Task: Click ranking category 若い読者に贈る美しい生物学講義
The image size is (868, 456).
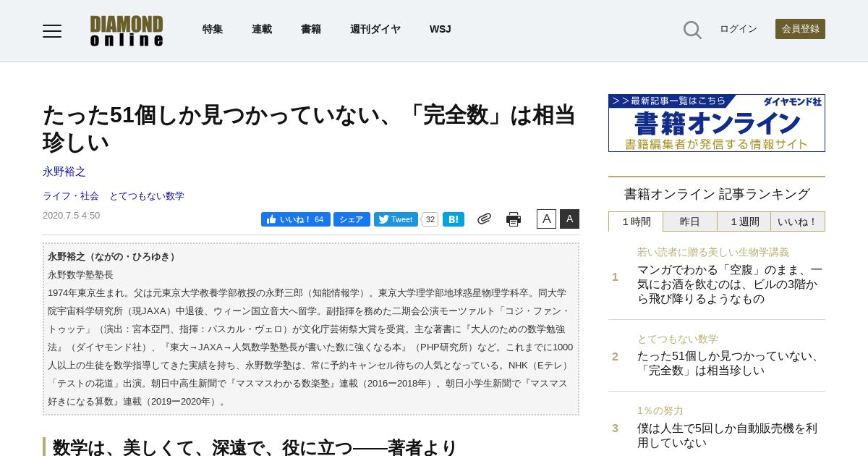Action: tap(713, 252)
